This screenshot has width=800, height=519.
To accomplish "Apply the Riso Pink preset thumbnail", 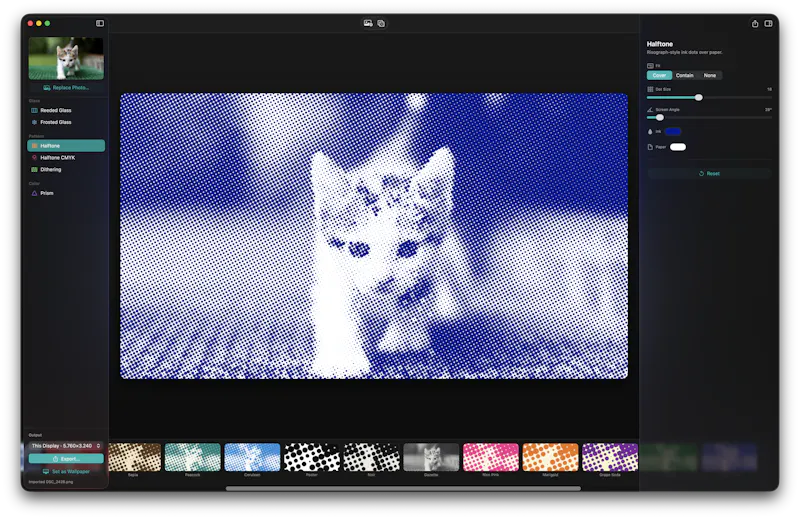I will pyautogui.click(x=491, y=457).
